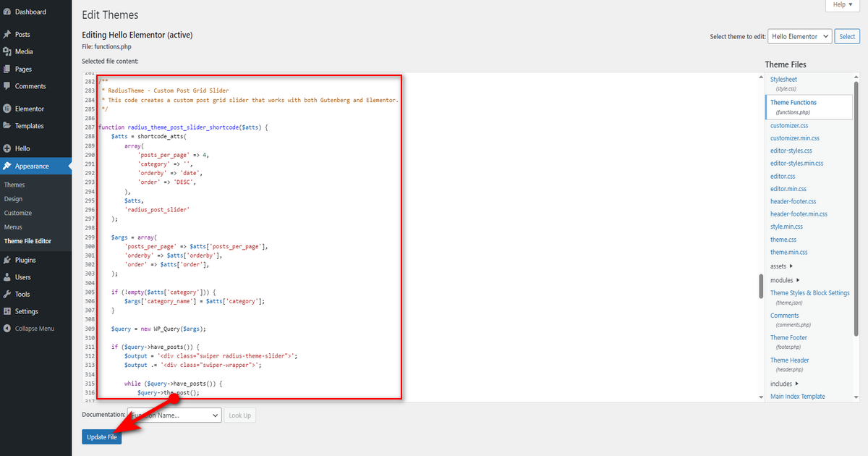Click the Users person icon
Screen dimensions: 868x456
[7, 277]
